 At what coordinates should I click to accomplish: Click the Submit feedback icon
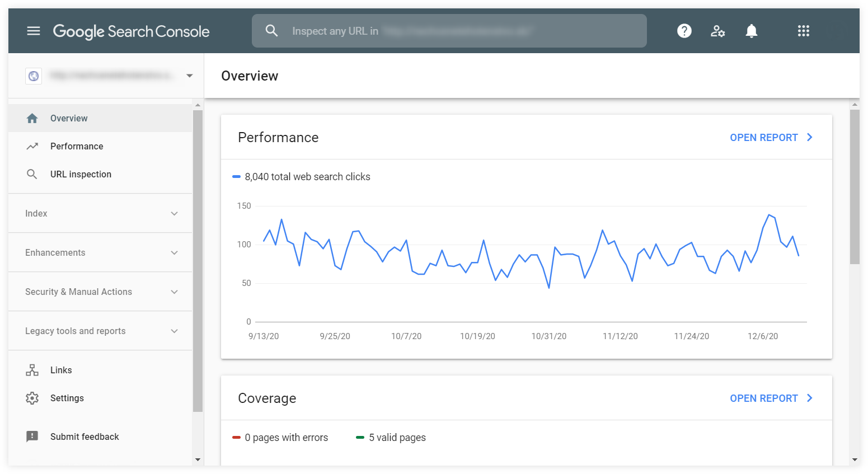[32, 437]
